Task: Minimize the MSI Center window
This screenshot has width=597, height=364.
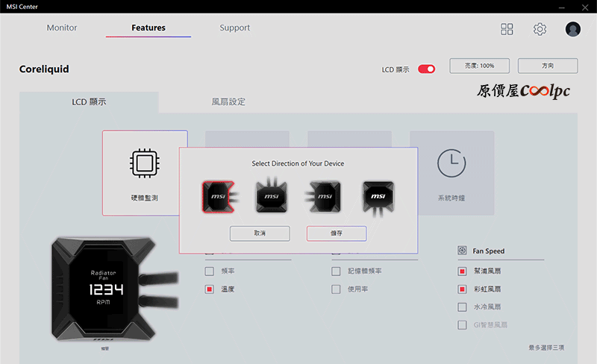Action: 562,7
